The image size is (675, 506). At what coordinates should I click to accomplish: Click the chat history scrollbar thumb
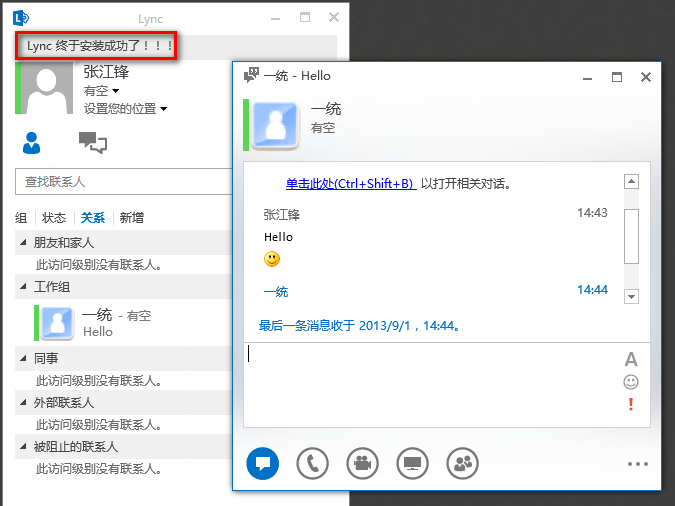(631, 236)
